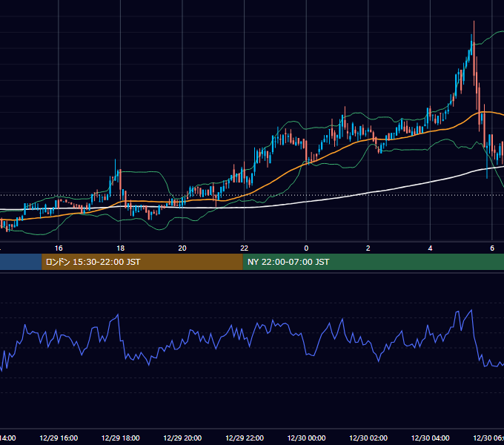Click the ロンドン 15:30-22:00 JST session bar
504x445 pixels.
(x=142, y=262)
